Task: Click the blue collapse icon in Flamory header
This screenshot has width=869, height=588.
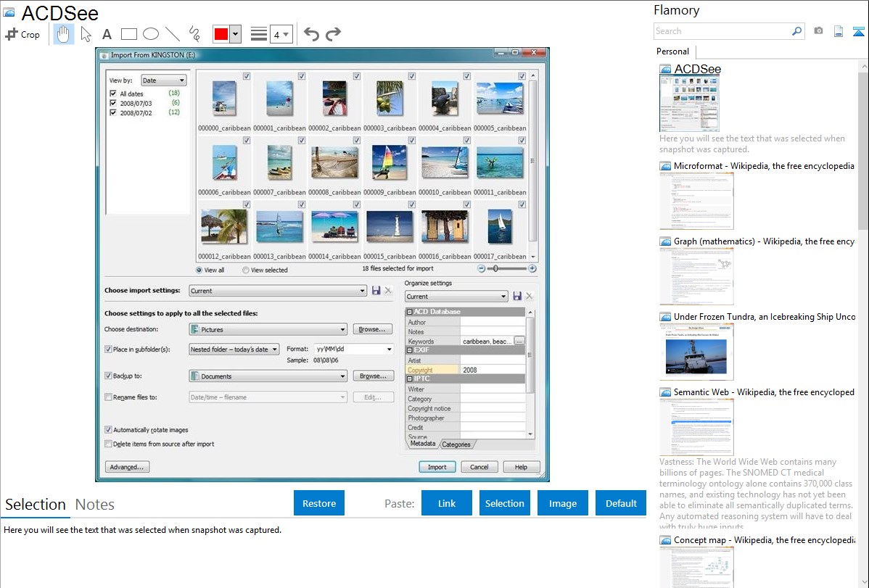Action: [858, 31]
